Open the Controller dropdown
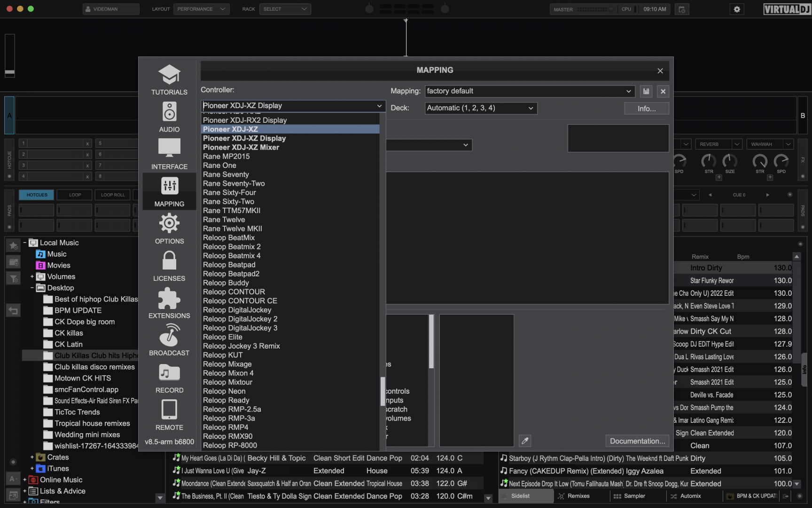This screenshot has width=812, height=508. pos(293,106)
